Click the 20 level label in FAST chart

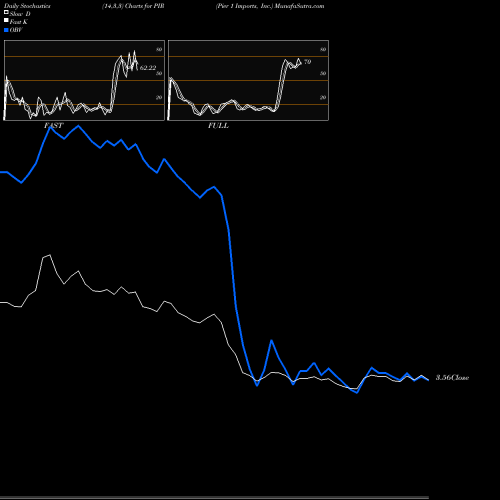pyautogui.click(x=159, y=97)
